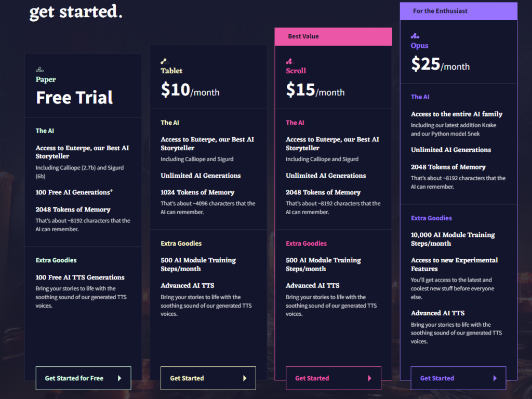Subscribe to Opus via Get Started button
This screenshot has width=532, height=399.
click(x=458, y=378)
